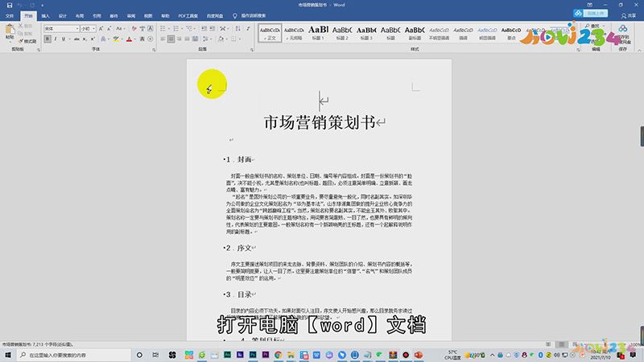Pick the yellow text highlight color

pos(116,39)
